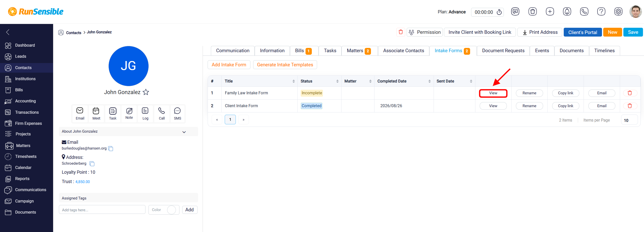Switch to the Document Requests tab
644x232 pixels.
[503, 51]
